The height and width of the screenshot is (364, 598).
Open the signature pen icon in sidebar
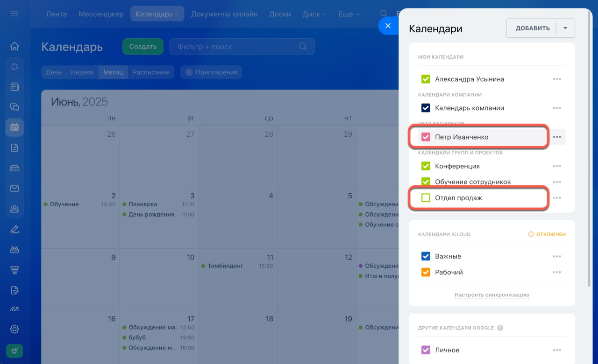click(14, 229)
